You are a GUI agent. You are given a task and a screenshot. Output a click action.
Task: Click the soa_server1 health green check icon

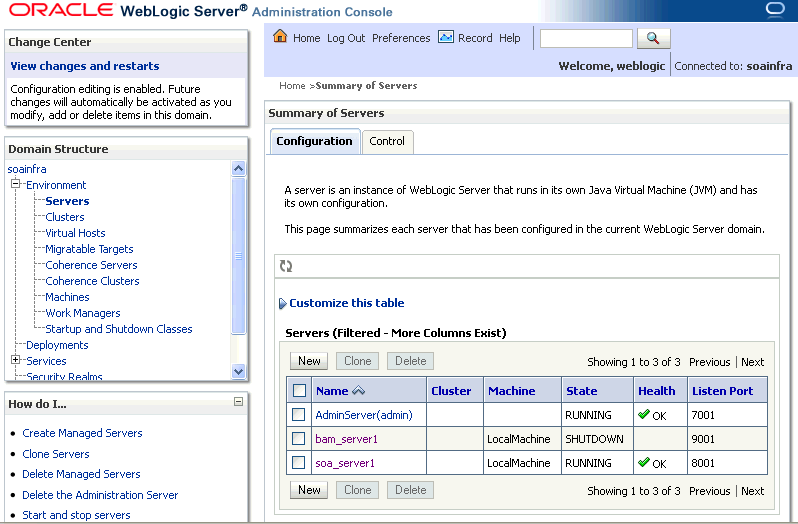(644, 462)
